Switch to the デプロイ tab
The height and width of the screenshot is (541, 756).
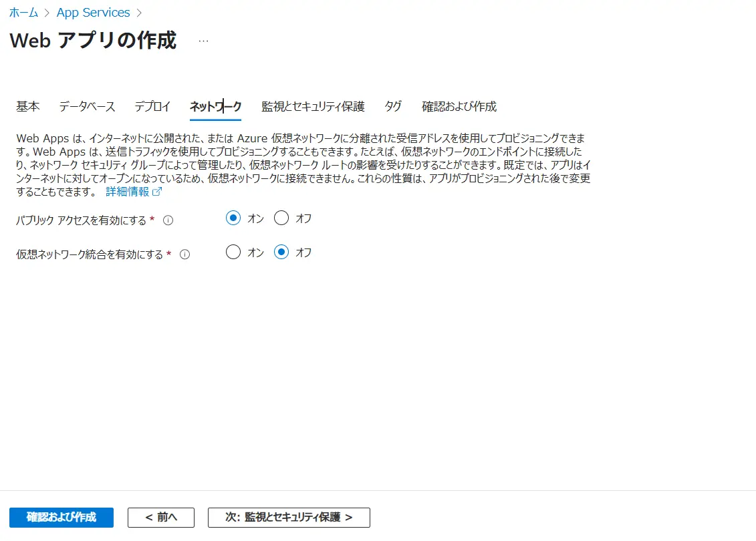(x=152, y=106)
